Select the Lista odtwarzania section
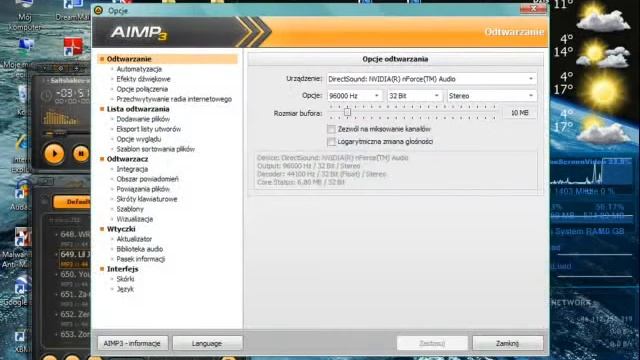The height and width of the screenshot is (360, 640). coord(138,109)
